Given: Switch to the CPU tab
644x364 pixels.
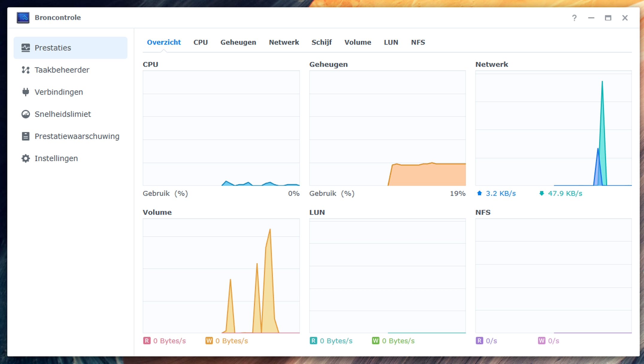Looking at the screenshot, I should click(200, 42).
